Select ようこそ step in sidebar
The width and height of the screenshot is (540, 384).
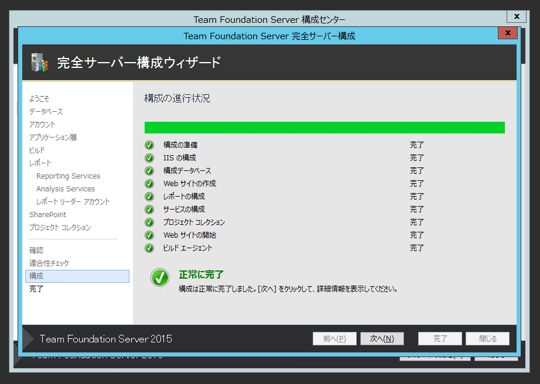coord(39,99)
